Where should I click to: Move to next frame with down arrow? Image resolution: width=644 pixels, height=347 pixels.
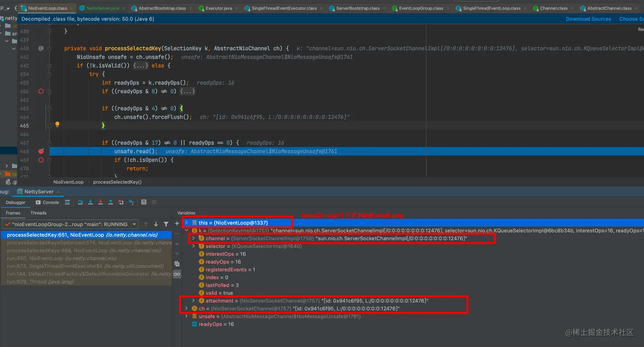[156, 224]
